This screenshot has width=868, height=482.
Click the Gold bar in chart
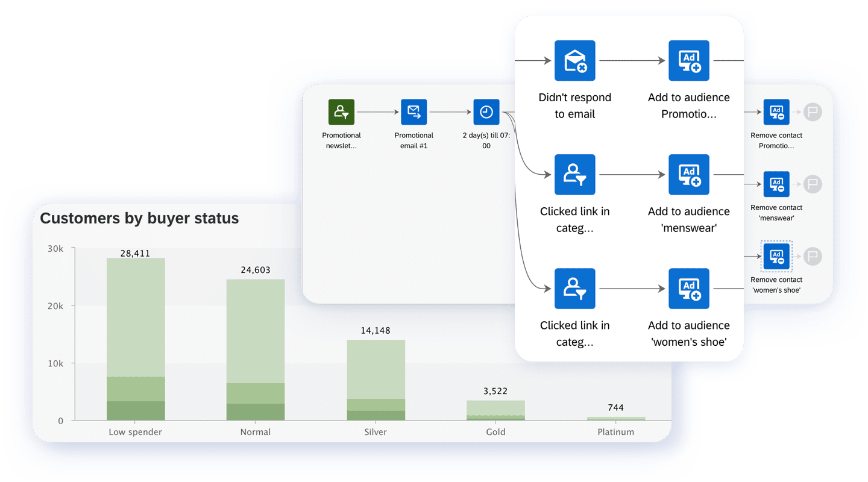[495, 410]
